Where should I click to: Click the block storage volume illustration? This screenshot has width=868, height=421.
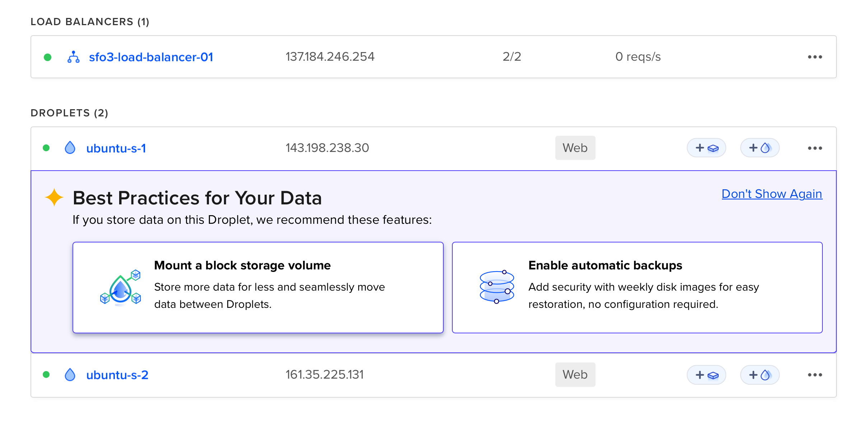click(x=120, y=287)
